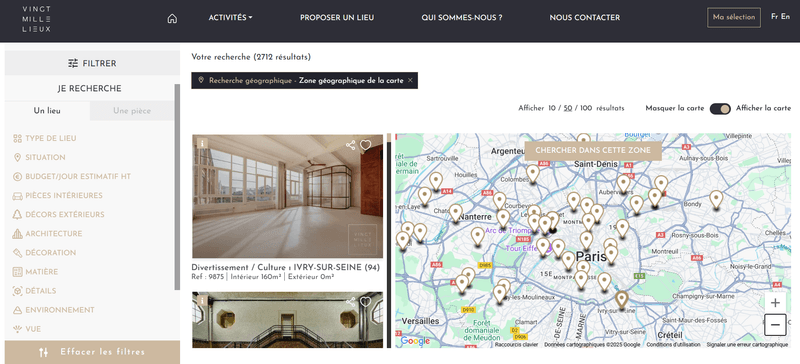Click Masquer la carte label

point(674,108)
